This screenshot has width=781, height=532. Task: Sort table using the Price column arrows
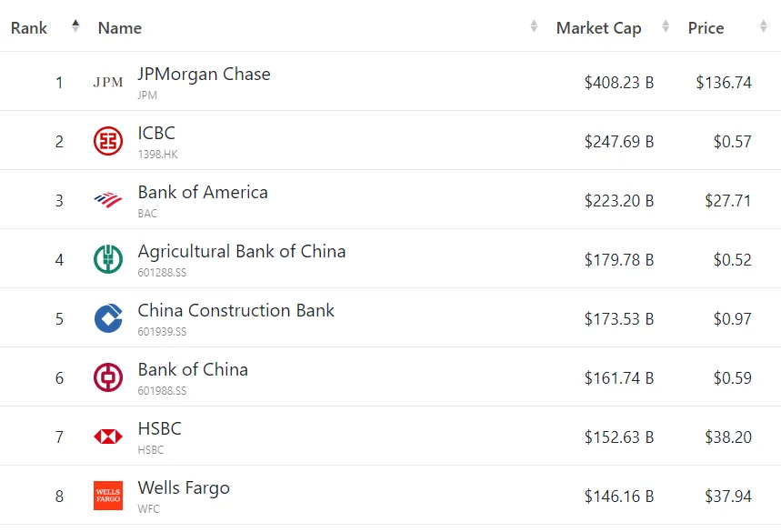[763, 25]
